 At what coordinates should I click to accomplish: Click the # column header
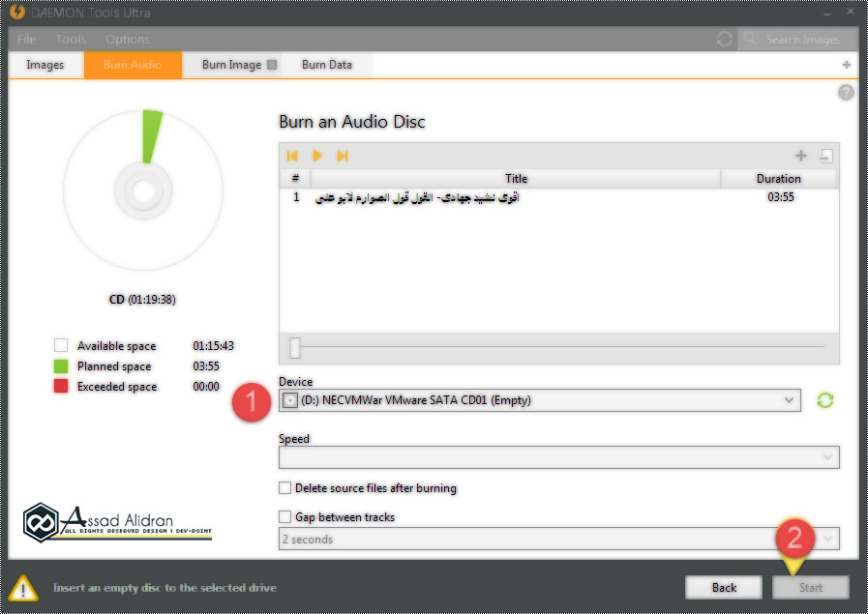(x=295, y=179)
